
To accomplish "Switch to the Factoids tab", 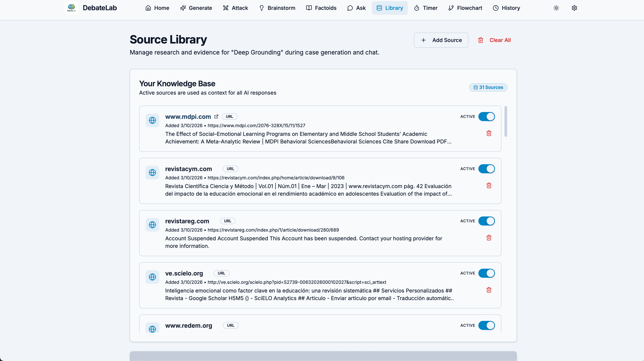I will click(321, 8).
